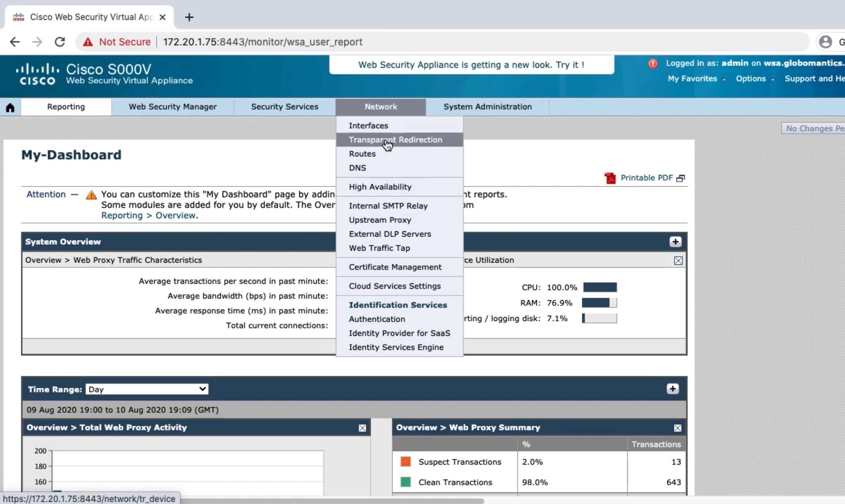Click the browser profile avatar icon
This screenshot has height=504, width=845.
pyautogui.click(x=825, y=42)
